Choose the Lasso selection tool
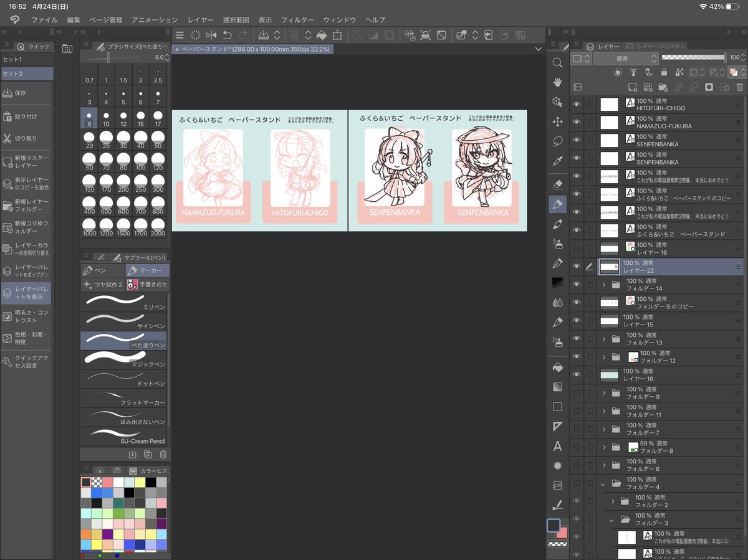This screenshot has height=560, width=748. (558, 141)
